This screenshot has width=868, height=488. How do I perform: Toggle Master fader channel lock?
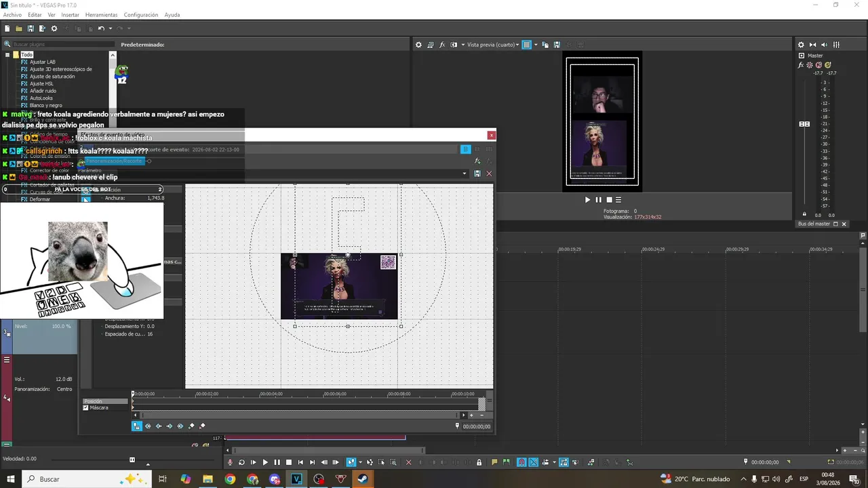tap(805, 214)
